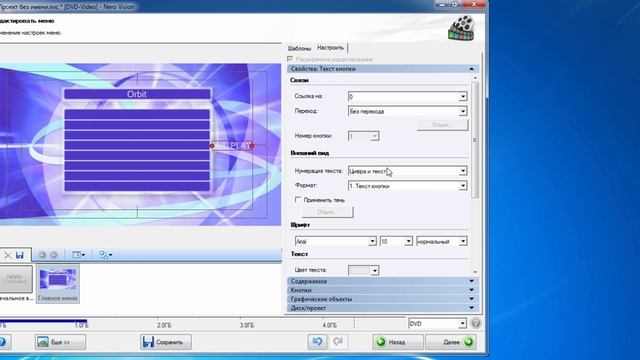Click left red handle of PLAY button
Screen dimensions: 640x360
[212, 146]
